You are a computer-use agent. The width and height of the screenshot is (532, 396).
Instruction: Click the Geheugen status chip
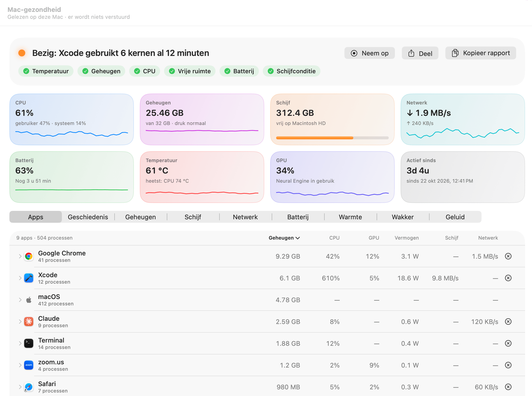coord(101,71)
